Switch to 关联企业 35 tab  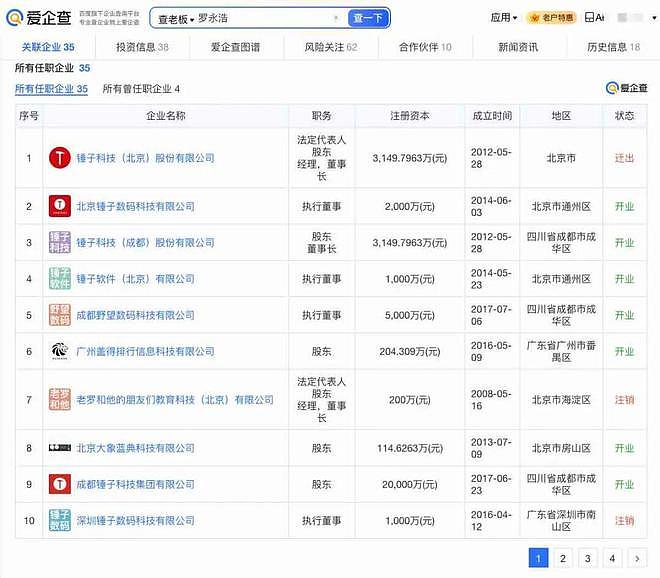pyautogui.click(x=48, y=47)
